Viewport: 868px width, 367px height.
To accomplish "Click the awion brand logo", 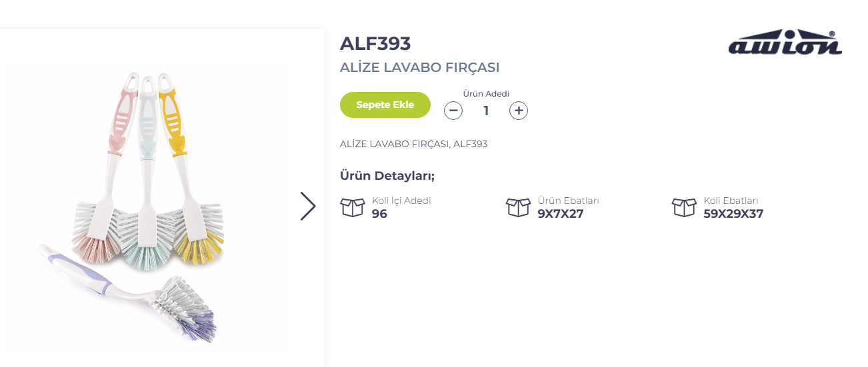I will (x=785, y=43).
